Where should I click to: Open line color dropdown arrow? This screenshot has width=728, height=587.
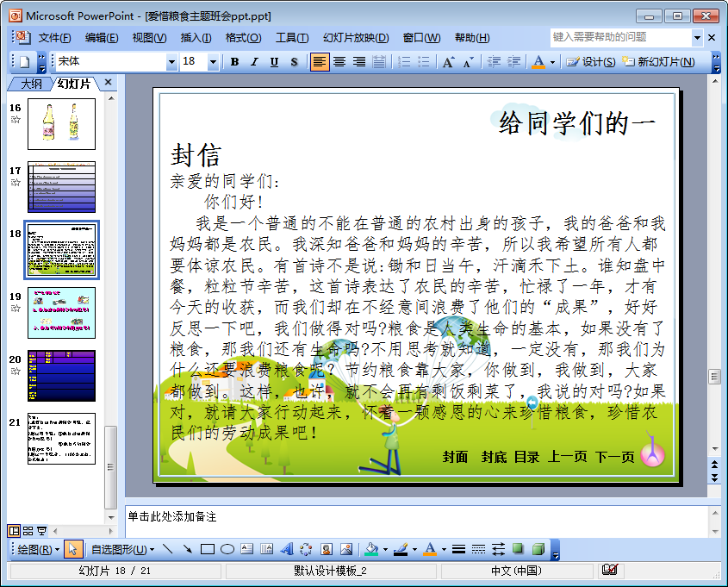(414, 549)
